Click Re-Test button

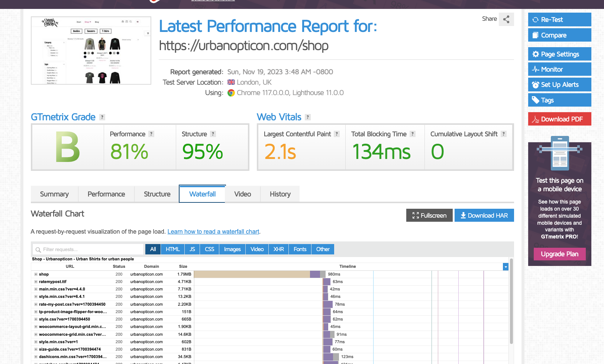pyautogui.click(x=559, y=20)
